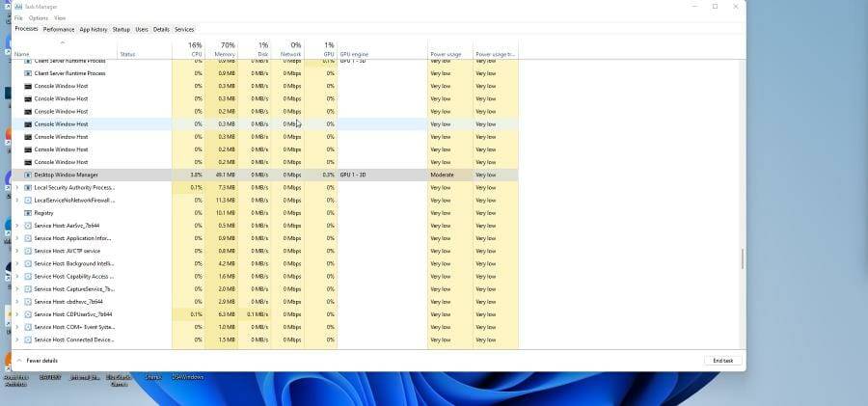The height and width of the screenshot is (406, 868).
Task: Click the Registry process name
Action: (x=43, y=213)
